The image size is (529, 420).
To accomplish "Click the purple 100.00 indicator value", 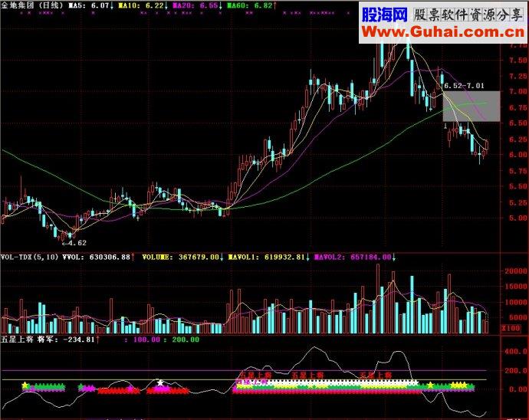I will click(146, 340).
